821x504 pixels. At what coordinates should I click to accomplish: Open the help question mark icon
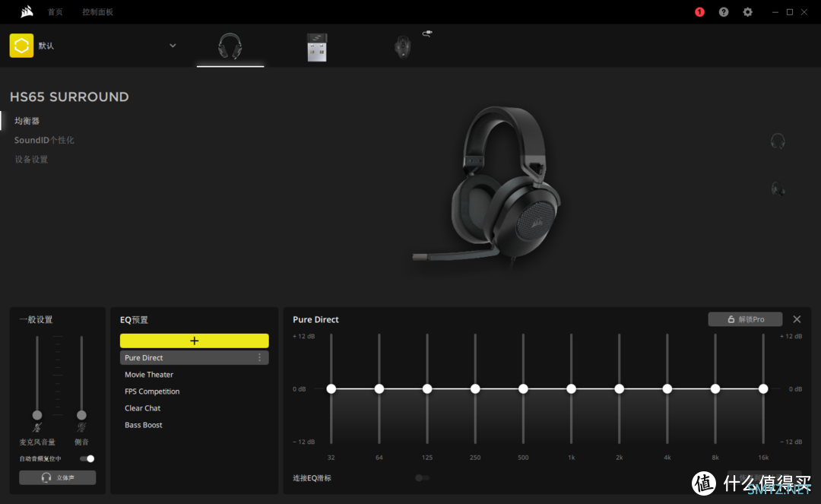724,12
